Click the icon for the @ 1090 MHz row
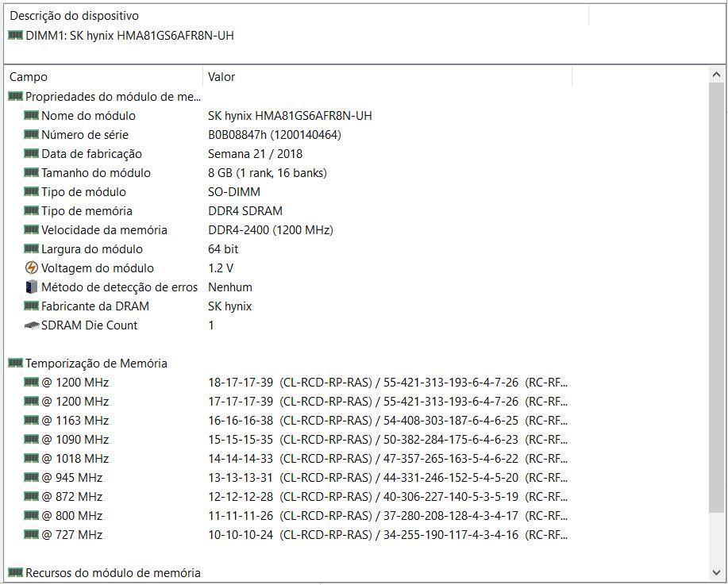Screen dimensions: 728x585 (31, 439)
